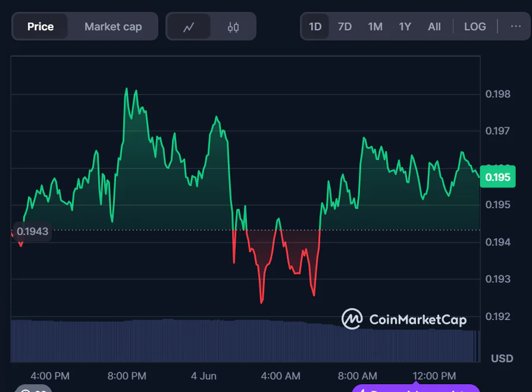Select the 1D time range
The width and height of the screenshot is (532, 392).
315,27
